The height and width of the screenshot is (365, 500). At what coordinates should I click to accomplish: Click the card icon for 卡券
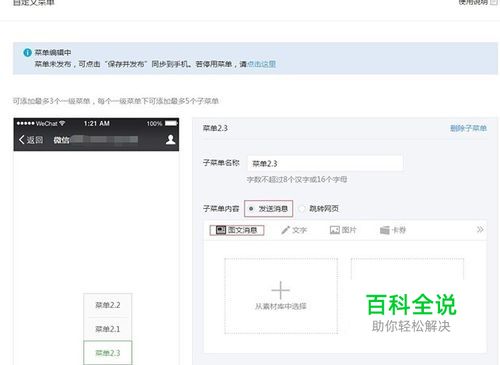385,230
